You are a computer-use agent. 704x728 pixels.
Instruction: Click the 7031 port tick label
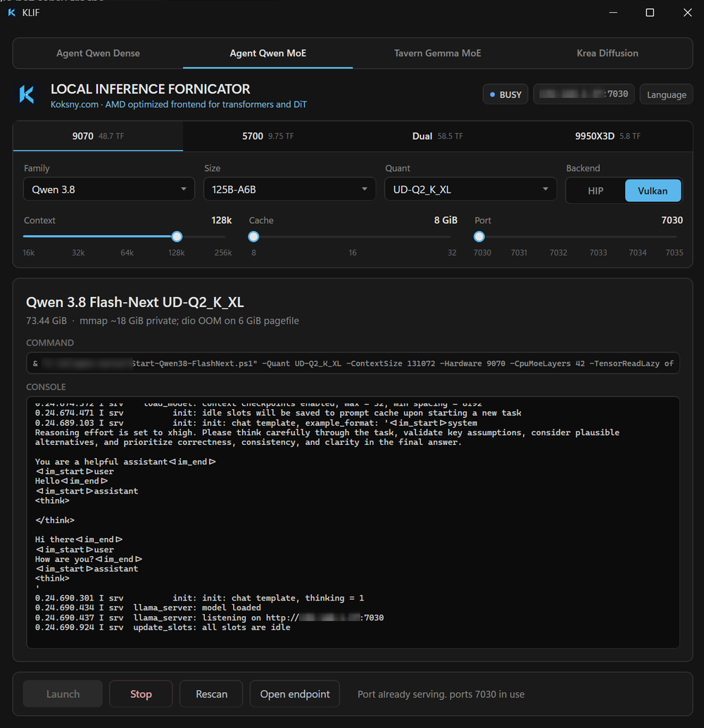(x=519, y=253)
